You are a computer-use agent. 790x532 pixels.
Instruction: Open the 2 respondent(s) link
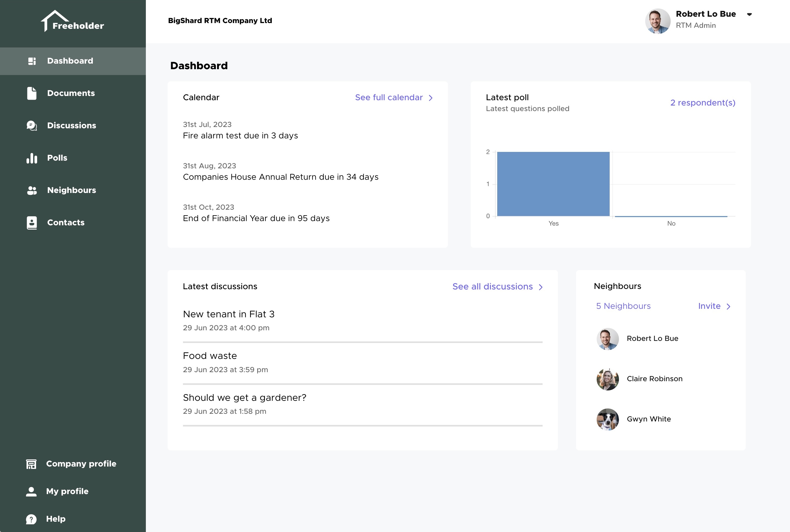point(702,103)
